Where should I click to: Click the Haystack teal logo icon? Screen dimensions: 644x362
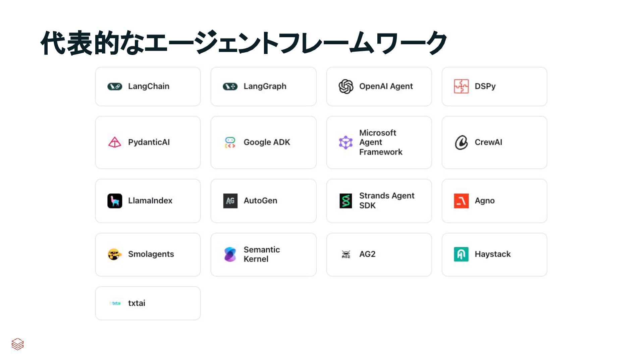(x=461, y=254)
